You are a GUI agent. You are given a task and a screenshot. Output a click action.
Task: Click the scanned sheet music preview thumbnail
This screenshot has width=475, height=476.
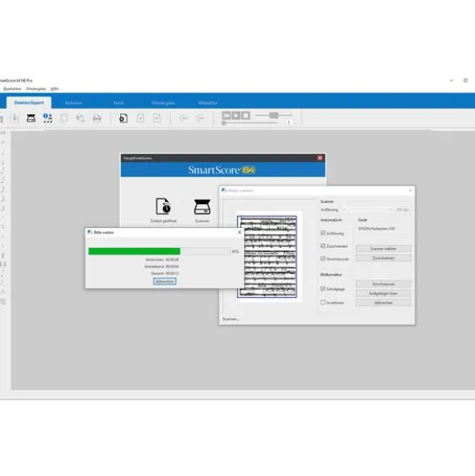(266, 256)
